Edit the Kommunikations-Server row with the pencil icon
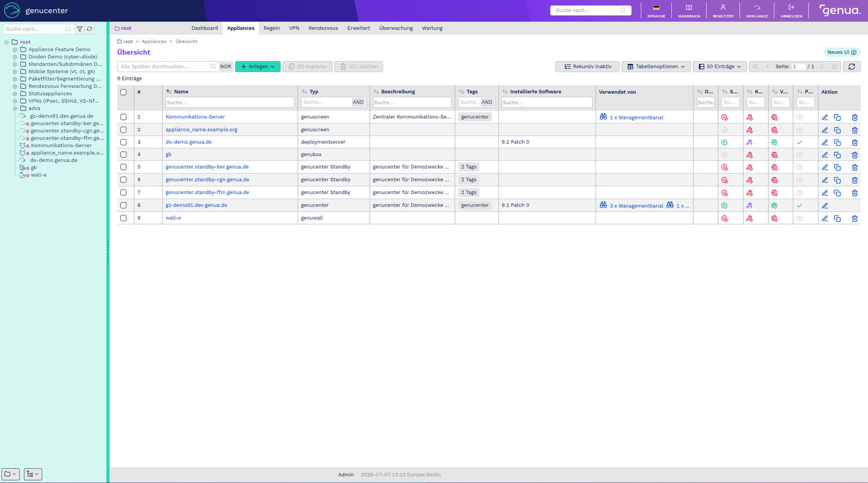 pyautogui.click(x=825, y=118)
